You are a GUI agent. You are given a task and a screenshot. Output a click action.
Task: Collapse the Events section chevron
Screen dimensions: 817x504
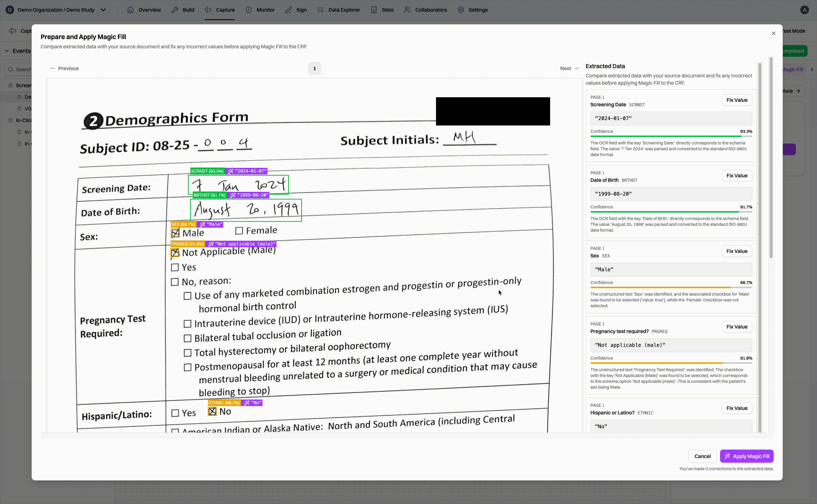tap(7, 51)
